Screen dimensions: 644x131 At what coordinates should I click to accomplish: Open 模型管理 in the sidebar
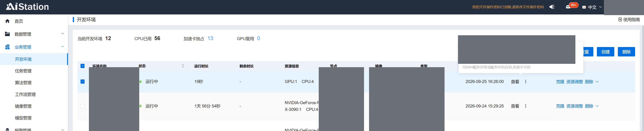pos(23,118)
